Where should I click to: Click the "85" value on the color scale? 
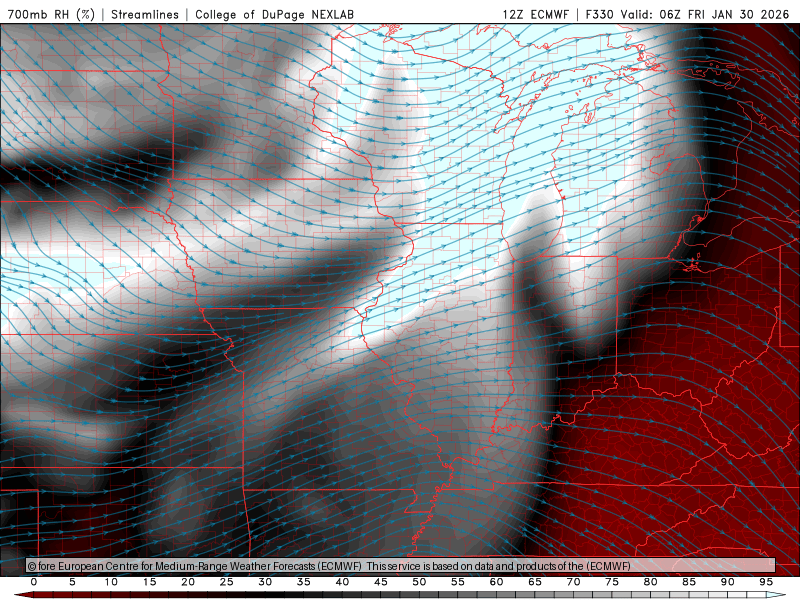pyautogui.click(x=689, y=582)
